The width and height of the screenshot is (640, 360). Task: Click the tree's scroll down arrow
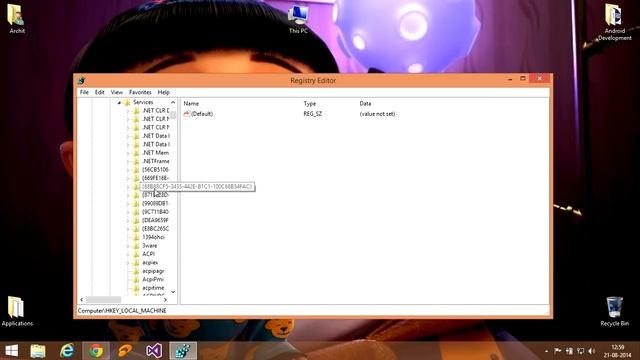(x=173, y=292)
